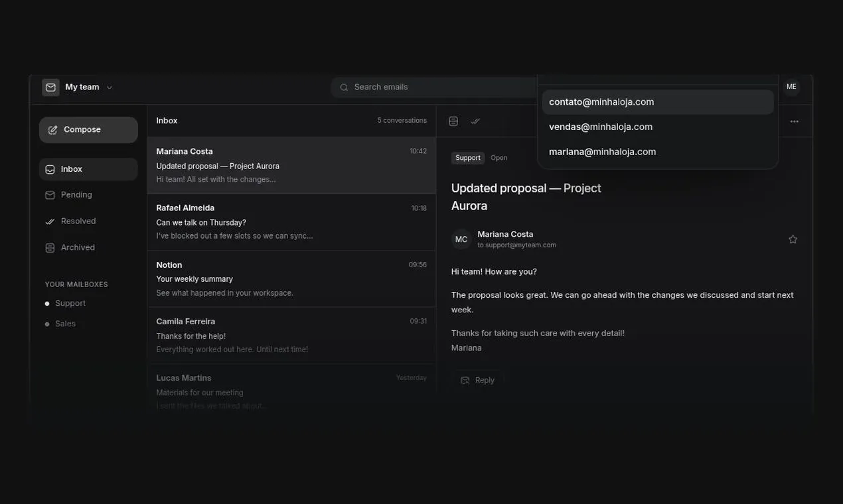Viewport: 843px width, 504px height.
Task: Click the Inbox list header title
Action: pos(167,121)
